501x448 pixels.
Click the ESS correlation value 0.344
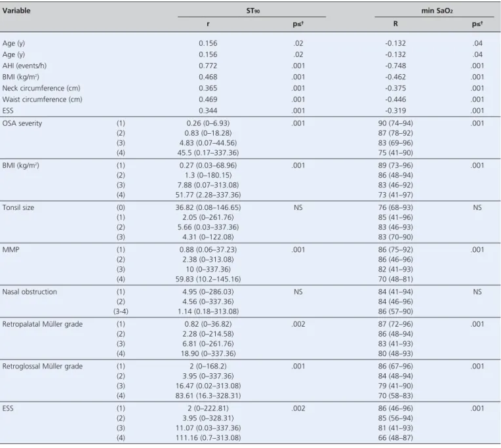pyautogui.click(x=208, y=111)
